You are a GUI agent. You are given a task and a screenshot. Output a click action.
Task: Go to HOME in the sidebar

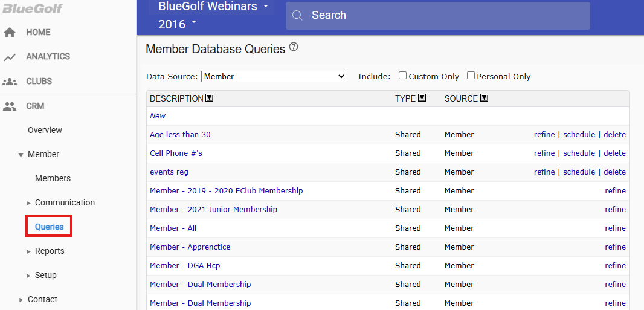[x=38, y=32]
